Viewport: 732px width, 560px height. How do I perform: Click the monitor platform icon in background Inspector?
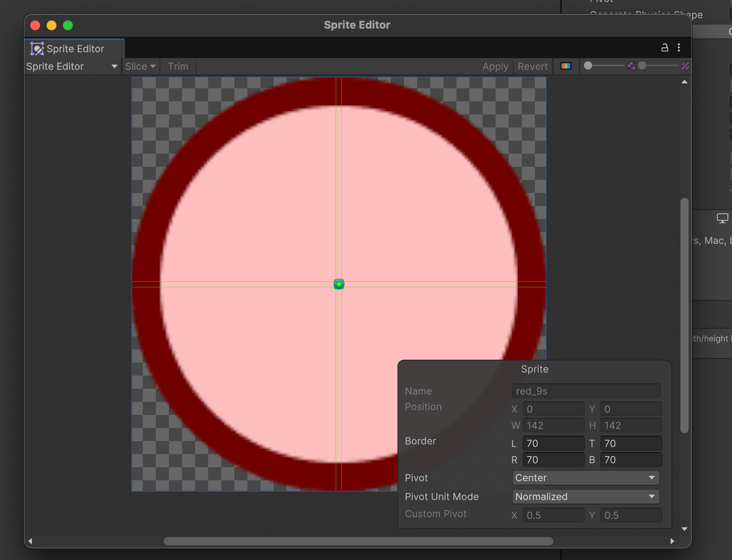coord(723,218)
